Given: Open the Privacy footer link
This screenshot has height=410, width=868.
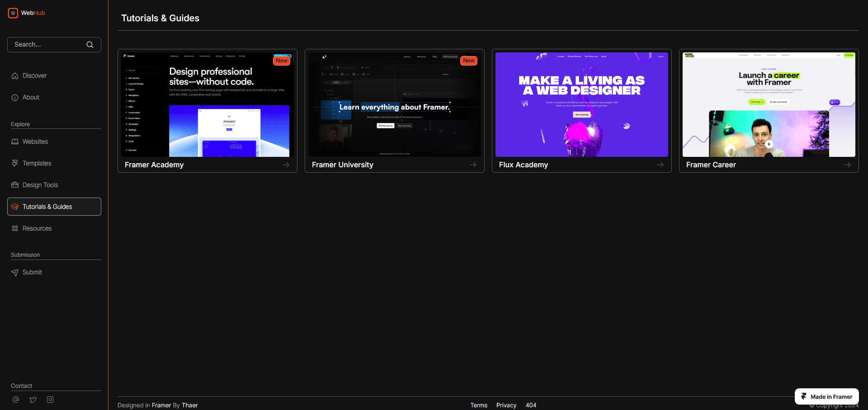Looking at the screenshot, I should [x=506, y=405].
